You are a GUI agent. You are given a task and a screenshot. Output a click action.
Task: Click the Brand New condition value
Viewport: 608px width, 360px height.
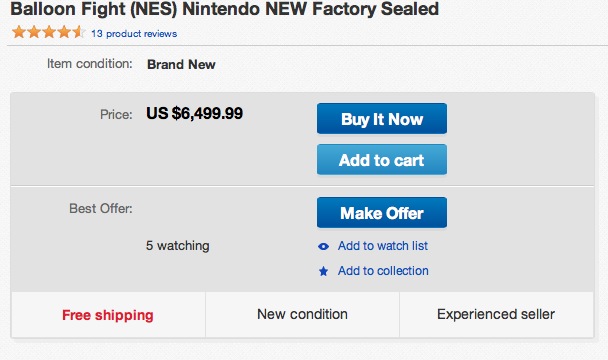point(181,64)
